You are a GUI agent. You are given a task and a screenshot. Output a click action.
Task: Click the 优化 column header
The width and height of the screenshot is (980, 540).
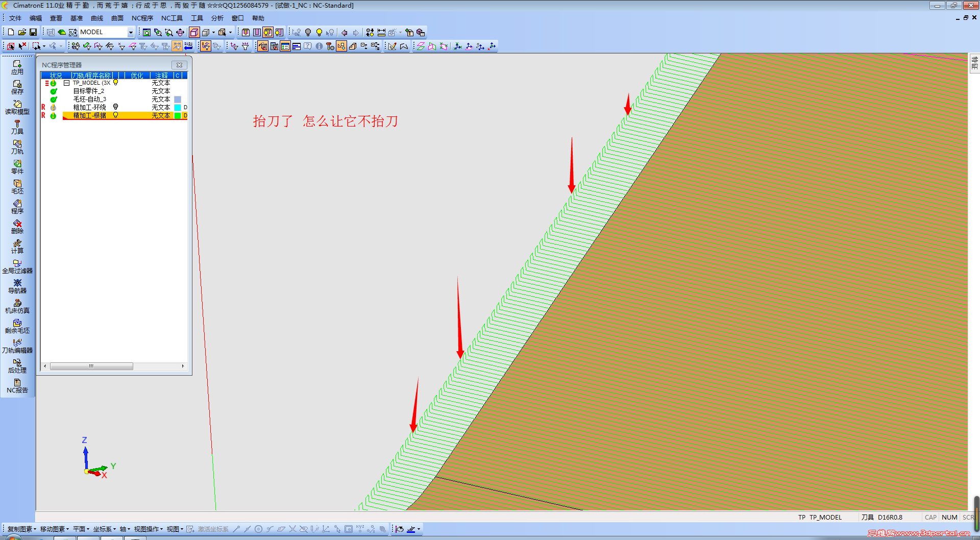[137, 76]
